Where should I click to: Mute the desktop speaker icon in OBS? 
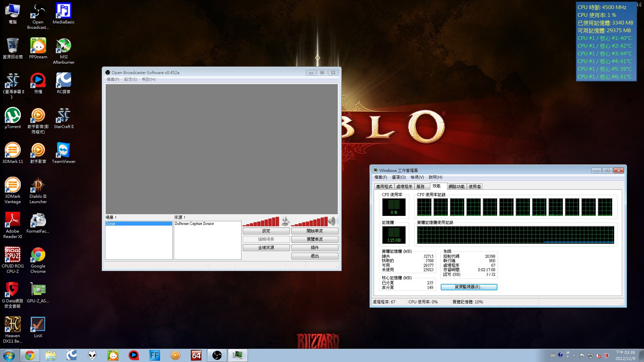tap(332, 221)
